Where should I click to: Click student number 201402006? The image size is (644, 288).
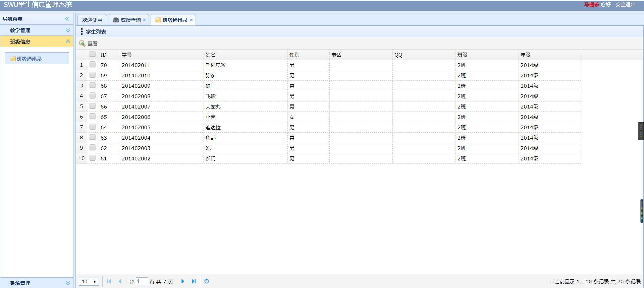[136, 117]
